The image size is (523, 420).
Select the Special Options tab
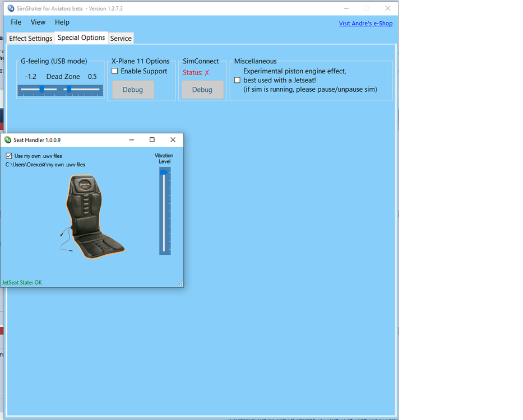[x=81, y=38]
